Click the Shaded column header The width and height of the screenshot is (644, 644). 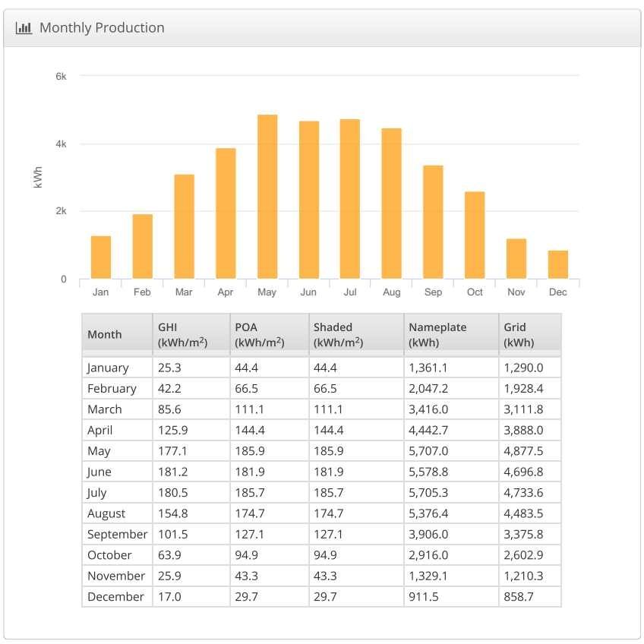338,334
